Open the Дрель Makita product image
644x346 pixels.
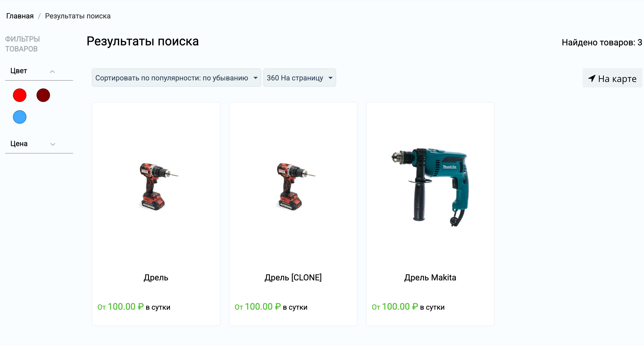point(430,187)
